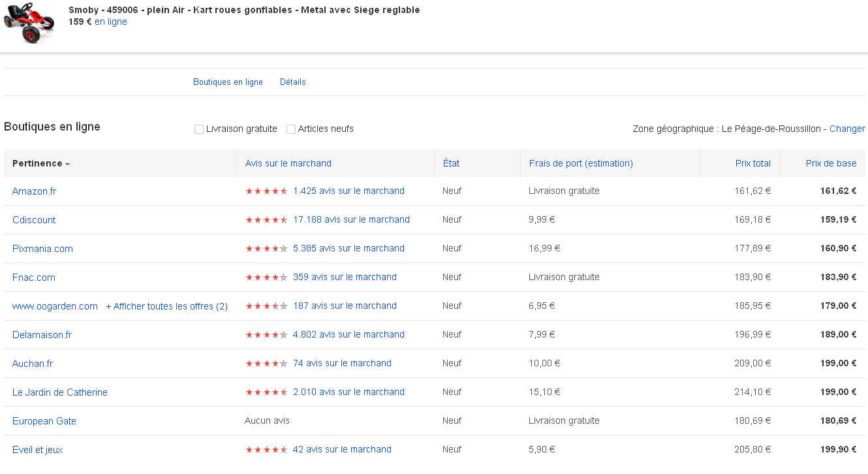Viewport: 868px width, 474px height.
Task: Open the Pertinence sort dropdown
Action: [x=40, y=163]
